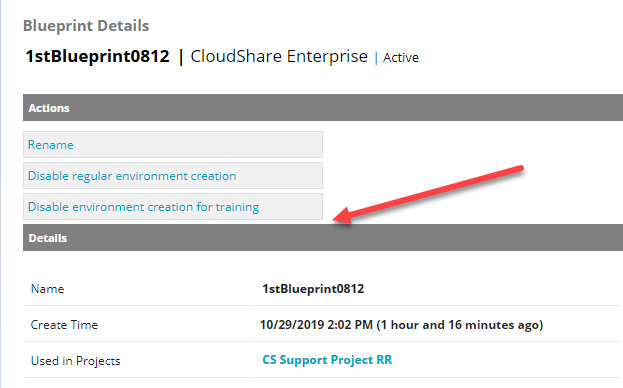
Task: Click the red arrow annotation
Action: coord(428,194)
